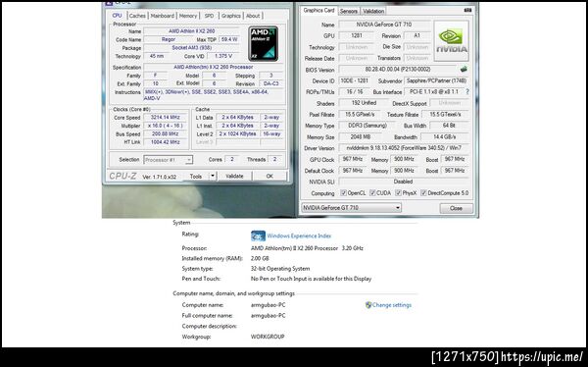588x367 pixels.
Task: Click the Level 2 cache value 2 x 1024 KBytes
Action: (237, 133)
